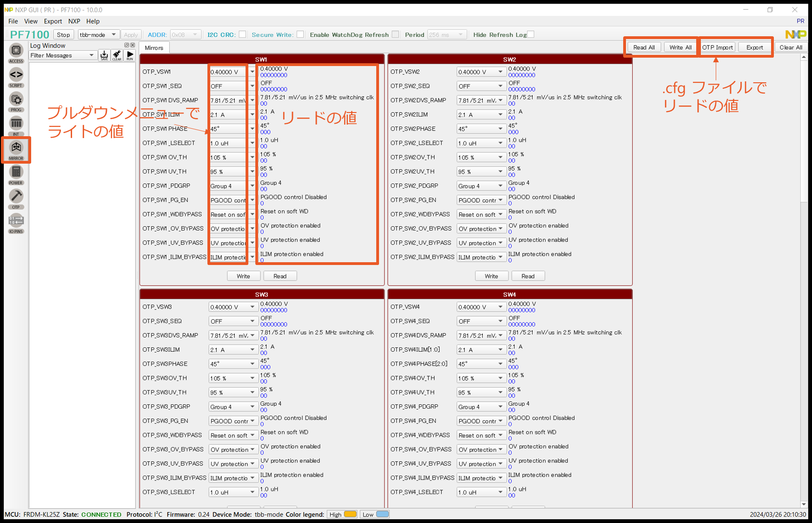Switch to the Mirrors tab

coord(154,48)
